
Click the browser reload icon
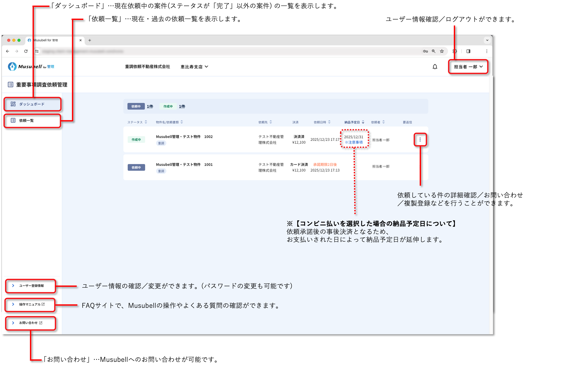click(26, 51)
